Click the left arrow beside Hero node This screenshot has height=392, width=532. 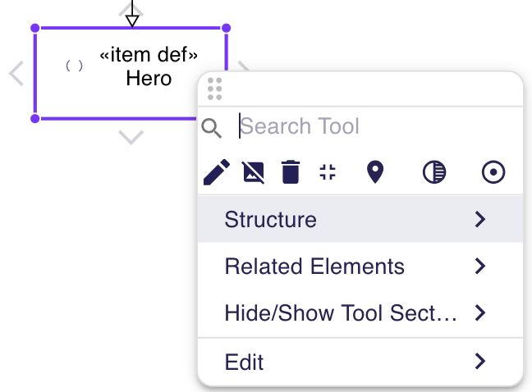coord(16,73)
